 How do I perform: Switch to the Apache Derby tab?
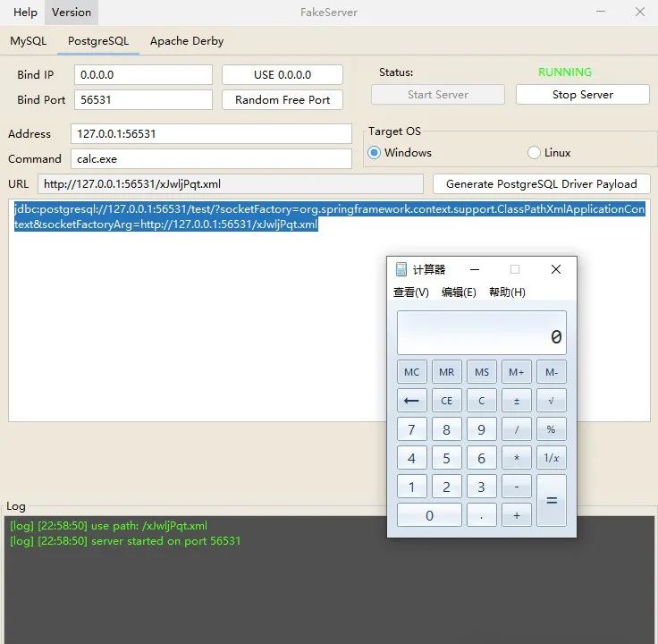[187, 41]
